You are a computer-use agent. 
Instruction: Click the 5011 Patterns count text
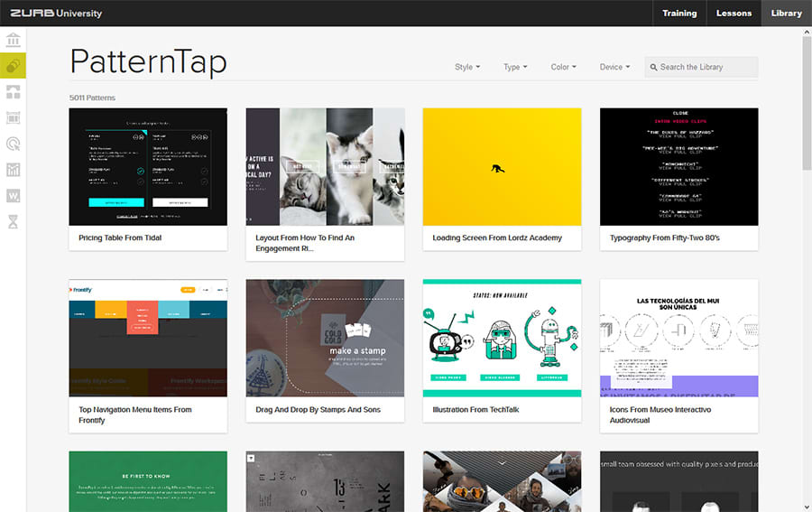click(92, 98)
